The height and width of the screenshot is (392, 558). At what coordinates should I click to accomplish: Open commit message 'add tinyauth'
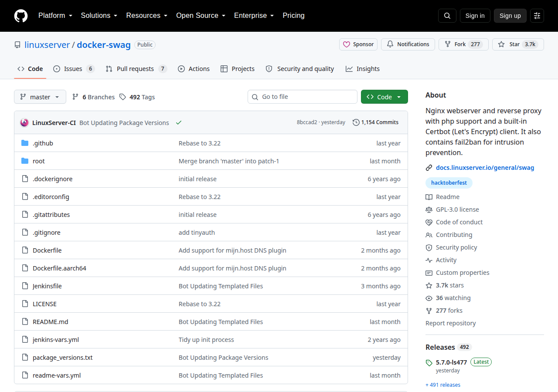(x=197, y=233)
